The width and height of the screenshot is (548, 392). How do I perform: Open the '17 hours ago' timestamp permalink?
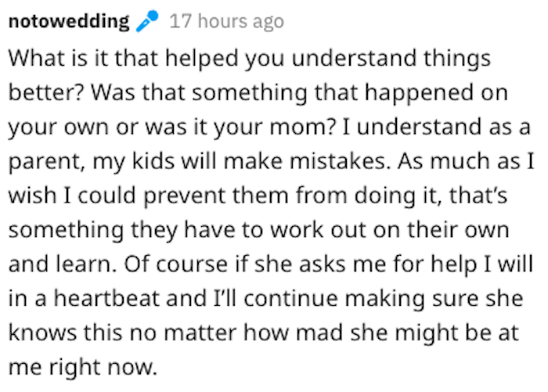[x=226, y=21]
